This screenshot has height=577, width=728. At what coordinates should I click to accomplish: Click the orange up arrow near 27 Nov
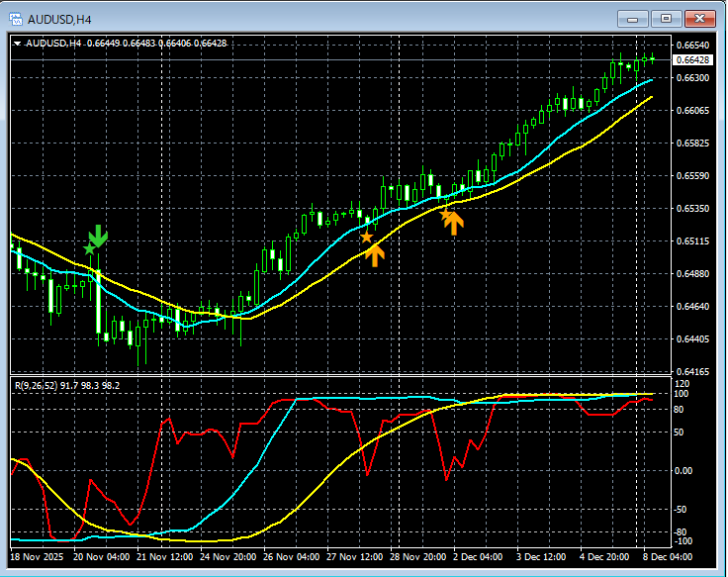pos(374,254)
